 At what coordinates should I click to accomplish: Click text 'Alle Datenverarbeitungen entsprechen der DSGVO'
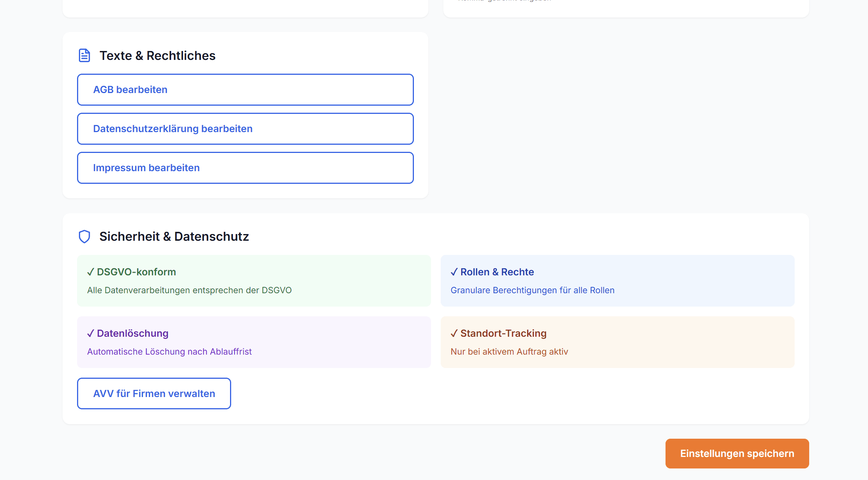point(189,290)
